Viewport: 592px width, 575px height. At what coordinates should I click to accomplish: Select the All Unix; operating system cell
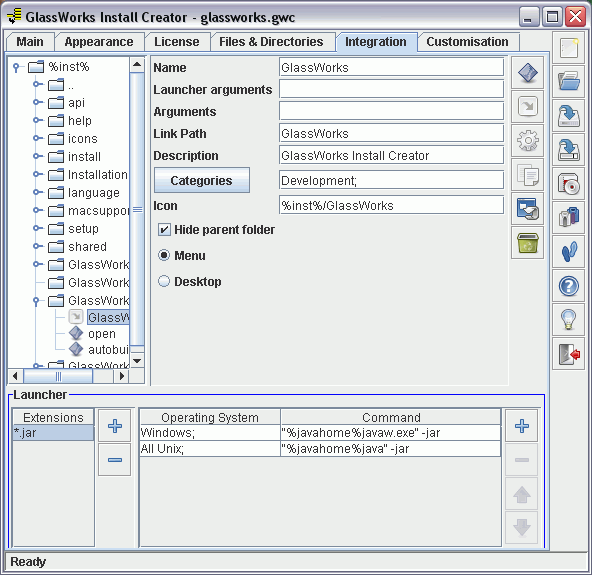pyautogui.click(x=210, y=449)
